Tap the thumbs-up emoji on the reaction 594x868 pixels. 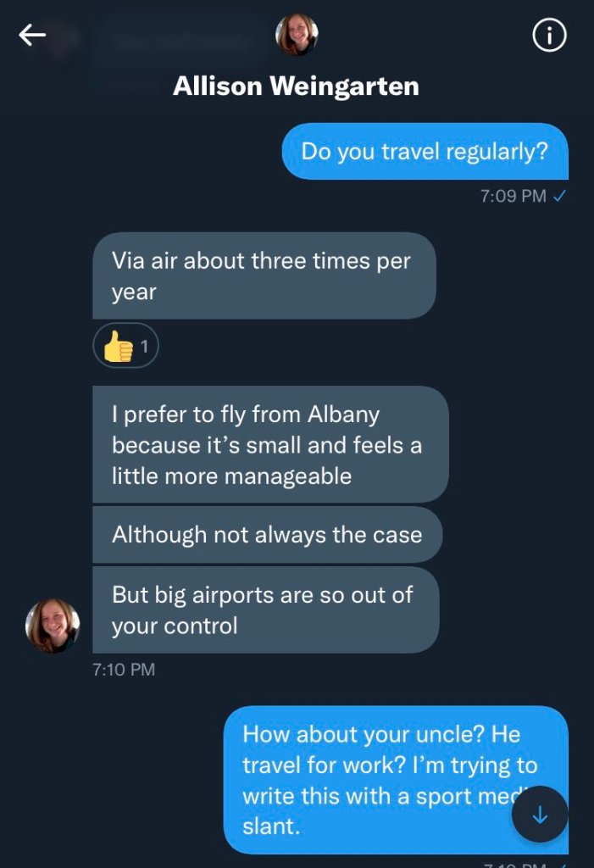(118, 346)
